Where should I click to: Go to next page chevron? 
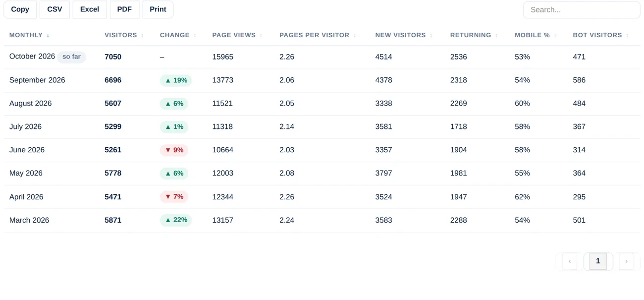point(626,261)
